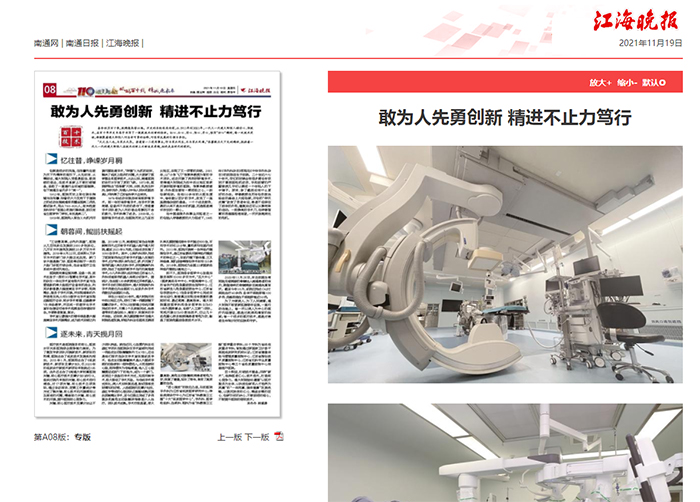Click the 忆往昔 section heading in thumbnail

(82, 160)
